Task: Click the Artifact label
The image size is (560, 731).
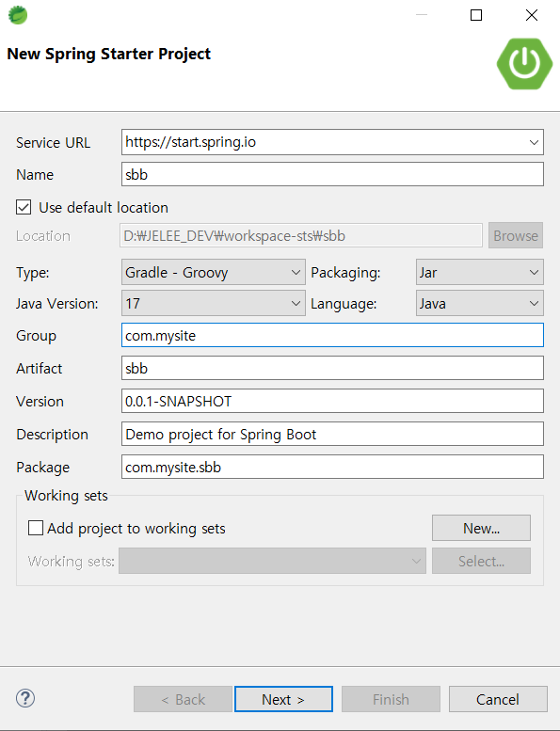Action: pos(40,368)
